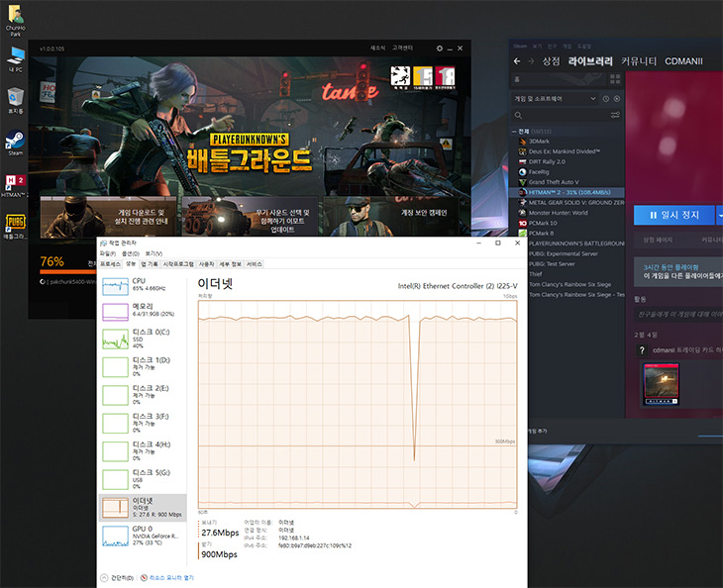723x588 pixels.
Task: Open 파일(F) menu in Task Manager
Action: (108, 253)
